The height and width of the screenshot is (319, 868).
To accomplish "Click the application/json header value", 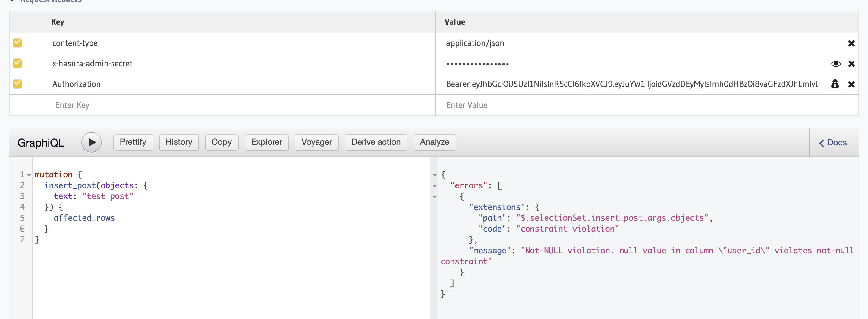I will point(475,43).
